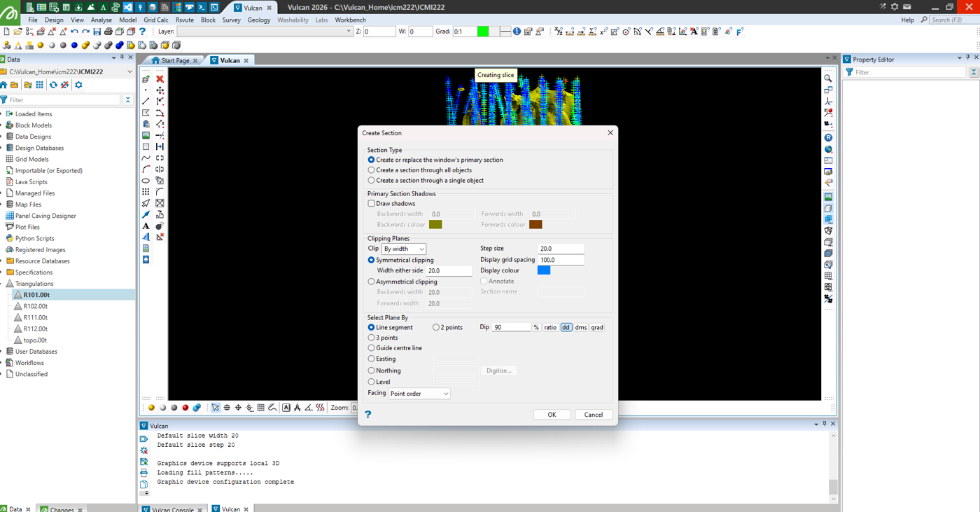Toggle the grid snap icon in bottom toolbar

260,408
